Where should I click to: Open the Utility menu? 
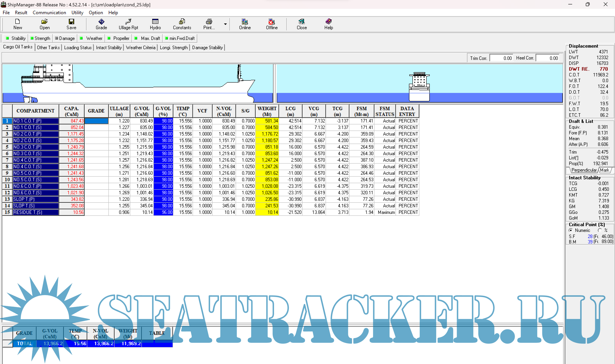(x=77, y=12)
